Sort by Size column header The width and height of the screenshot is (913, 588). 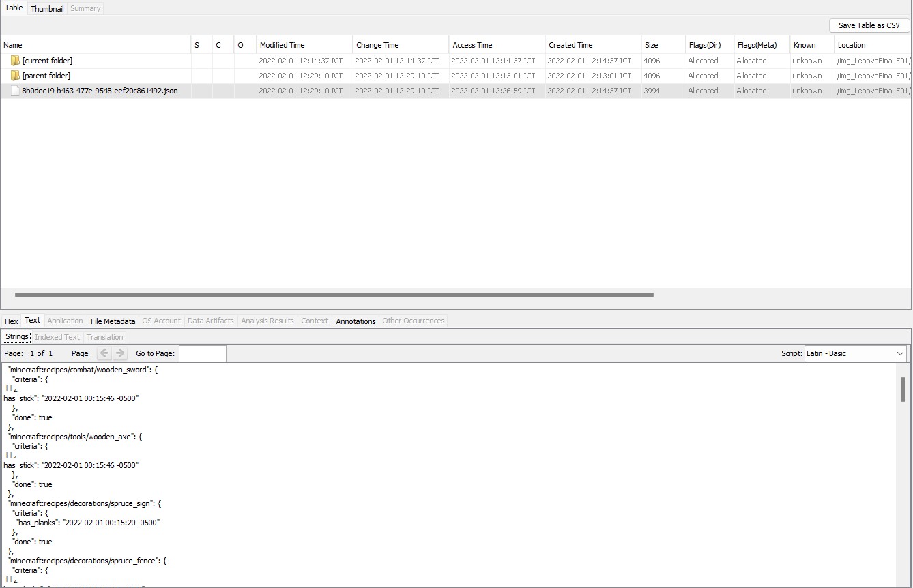click(x=662, y=45)
